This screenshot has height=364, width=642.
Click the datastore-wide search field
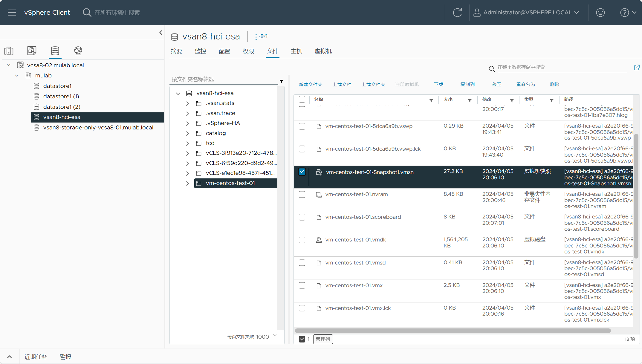pos(562,68)
